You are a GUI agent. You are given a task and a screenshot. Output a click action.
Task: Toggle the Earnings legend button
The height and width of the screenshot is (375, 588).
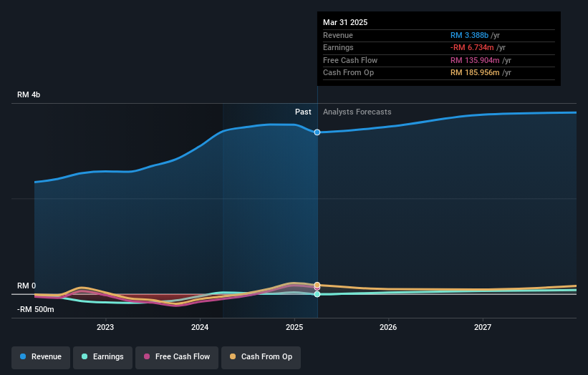point(102,357)
